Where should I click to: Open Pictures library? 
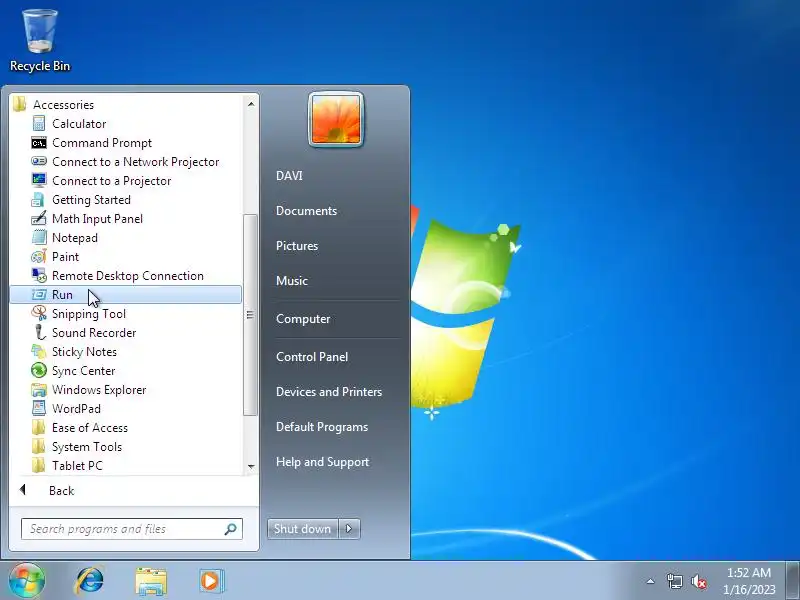point(297,245)
